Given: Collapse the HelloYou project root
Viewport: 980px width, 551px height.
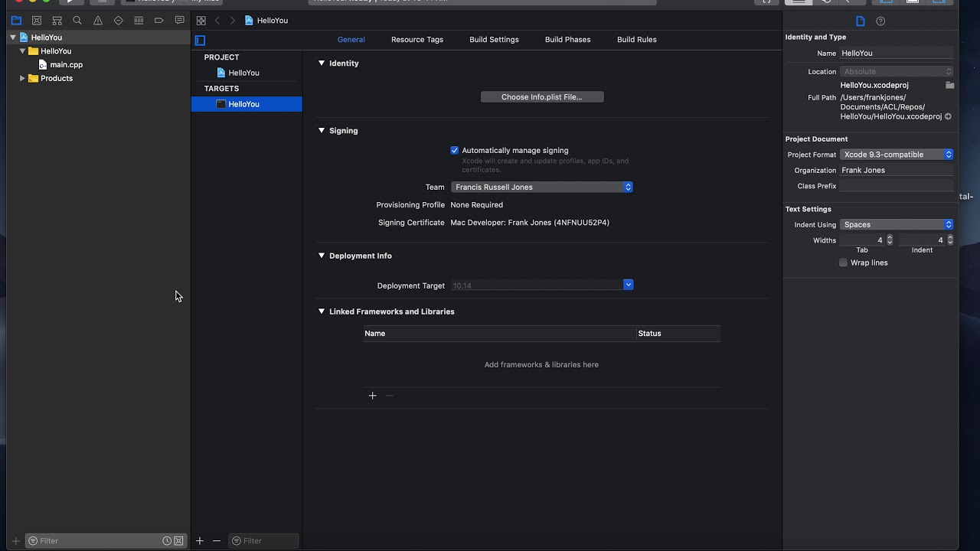Looking at the screenshot, I should (x=13, y=37).
